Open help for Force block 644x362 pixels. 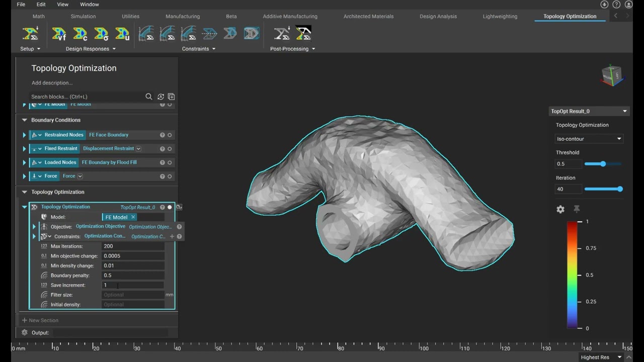coord(163,176)
